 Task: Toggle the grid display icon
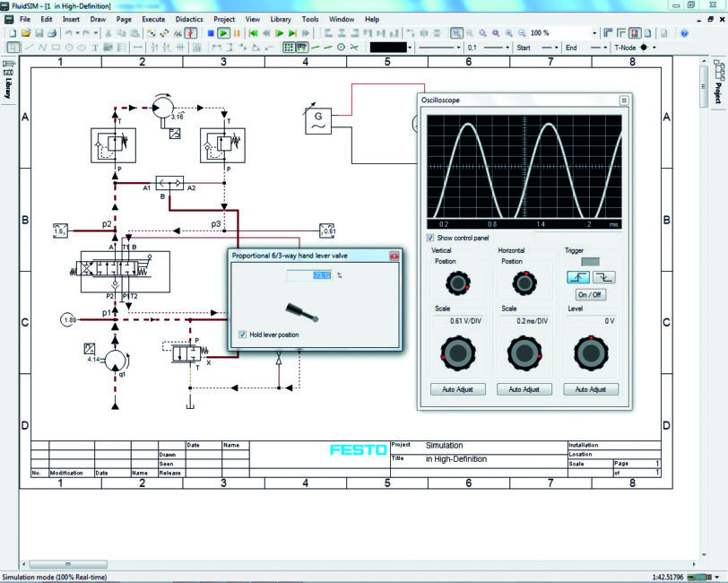tap(289, 48)
